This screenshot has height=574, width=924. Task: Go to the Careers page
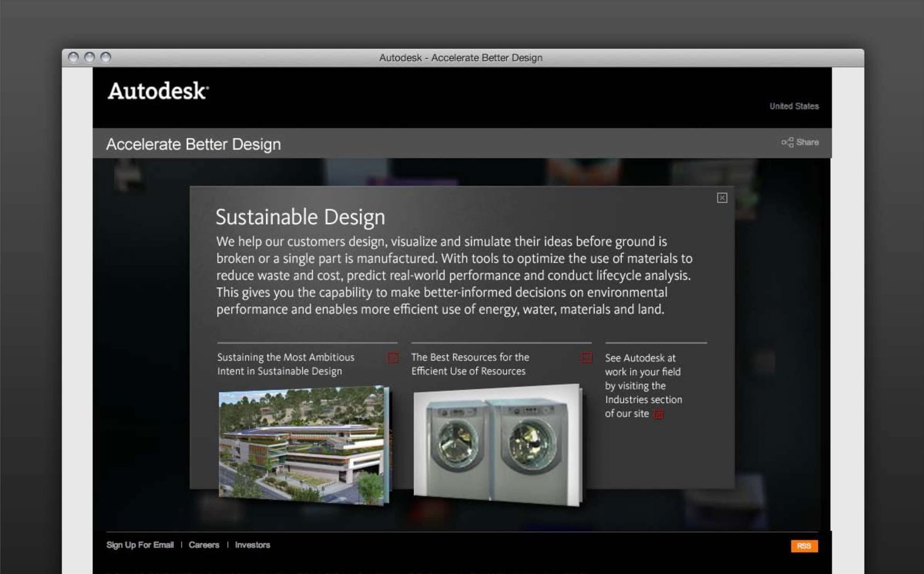(204, 545)
